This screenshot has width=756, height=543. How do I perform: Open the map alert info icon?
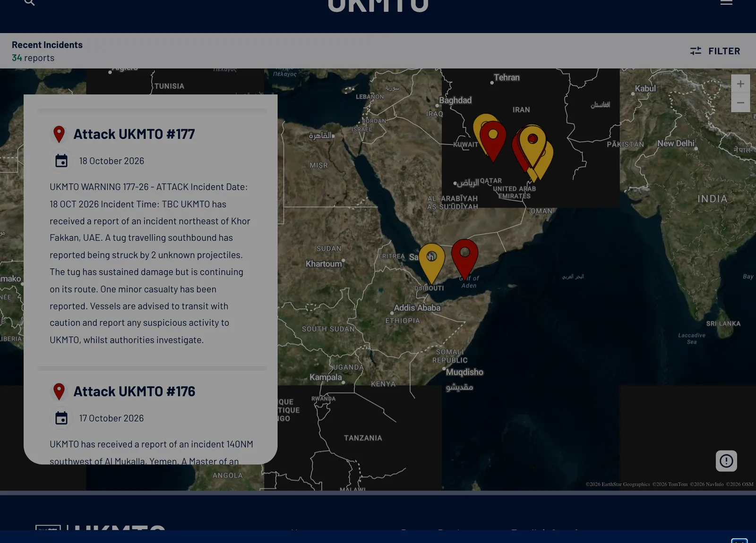click(726, 461)
